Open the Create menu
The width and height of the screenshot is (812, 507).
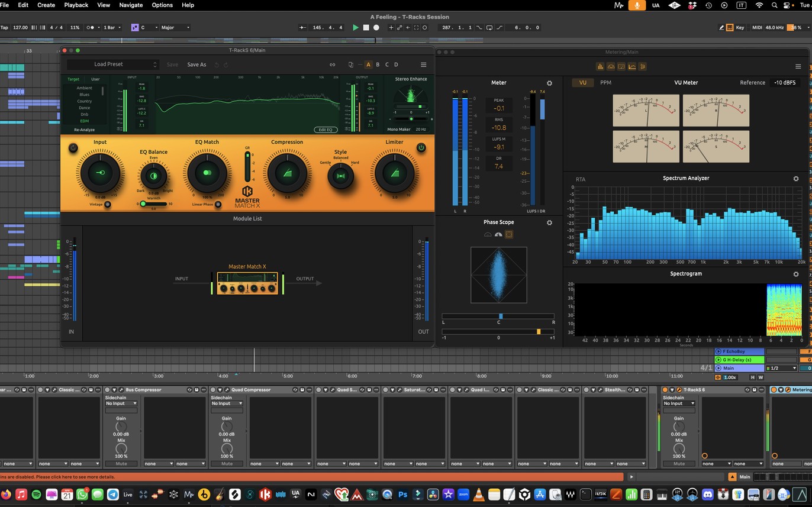click(x=46, y=5)
